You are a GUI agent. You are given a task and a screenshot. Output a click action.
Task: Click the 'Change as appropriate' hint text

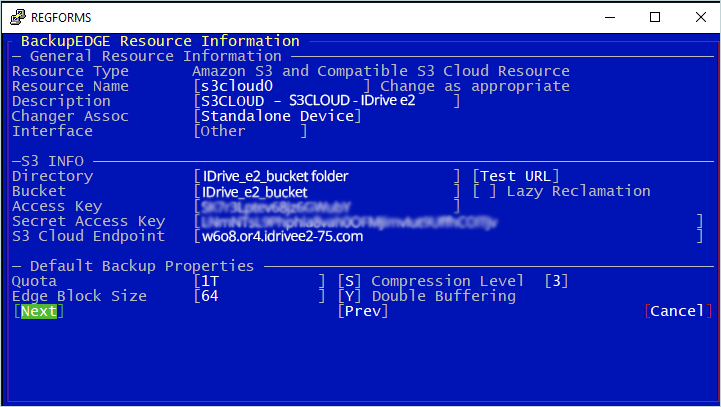click(x=475, y=86)
